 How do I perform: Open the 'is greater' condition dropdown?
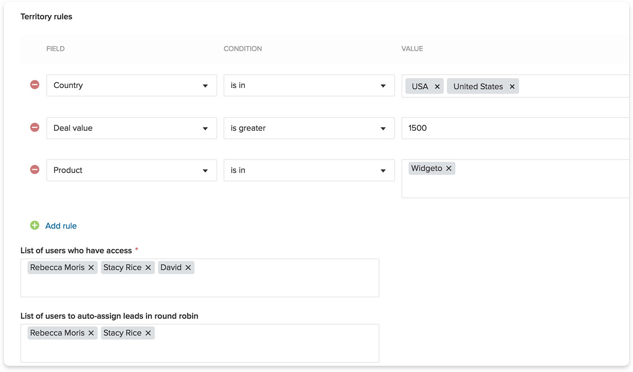click(309, 128)
